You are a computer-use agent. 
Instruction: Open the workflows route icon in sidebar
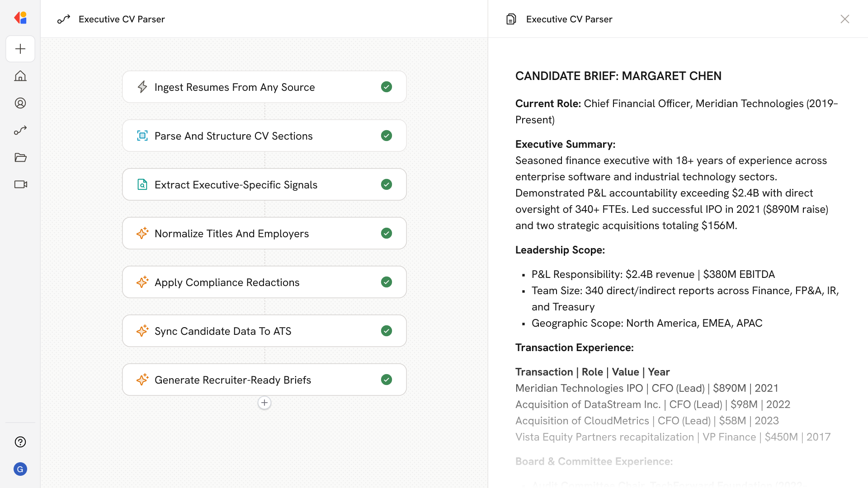(20, 130)
